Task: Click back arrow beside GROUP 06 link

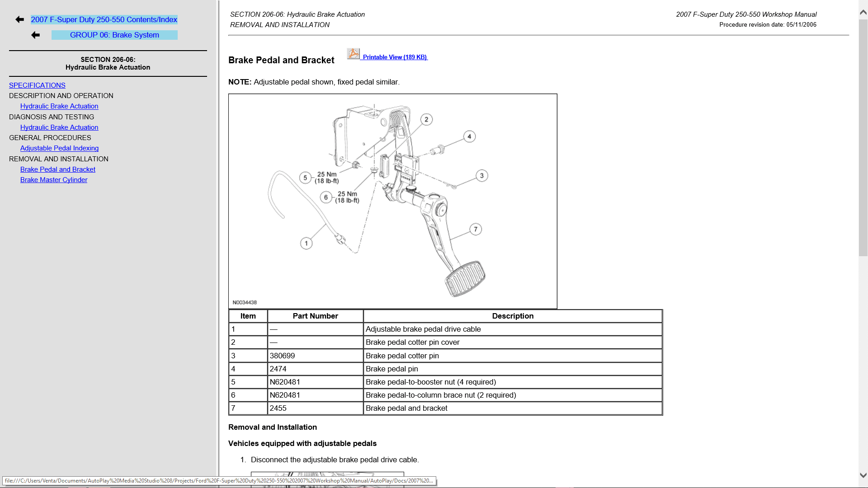Action: tap(35, 35)
